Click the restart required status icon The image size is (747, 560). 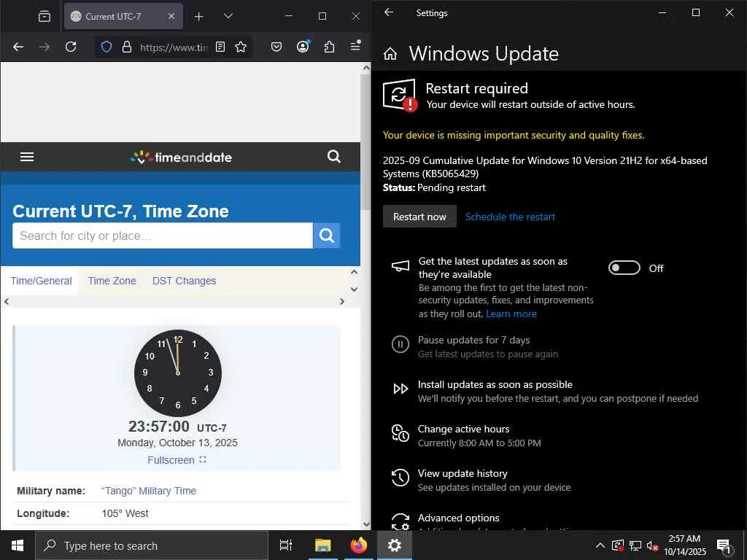[x=400, y=96]
